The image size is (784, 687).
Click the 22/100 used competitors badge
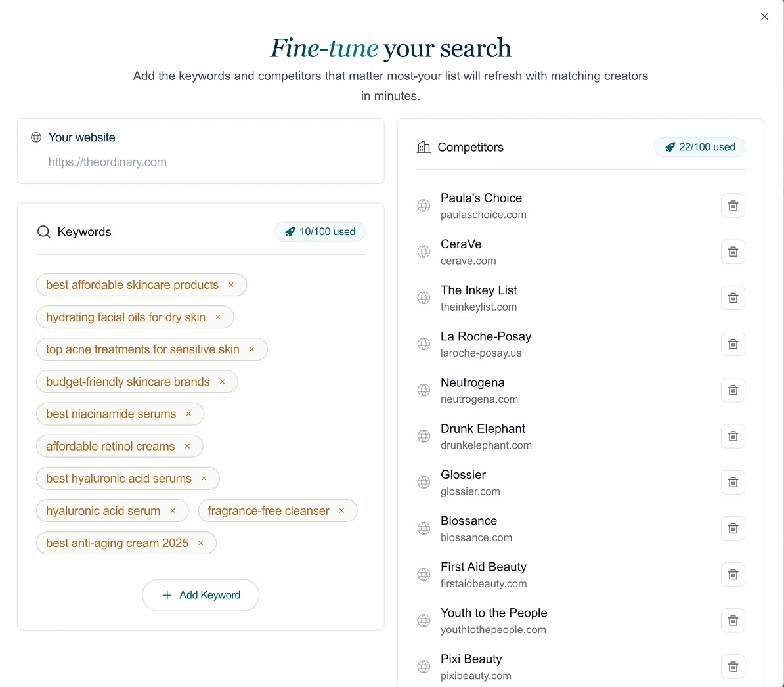coord(699,147)
